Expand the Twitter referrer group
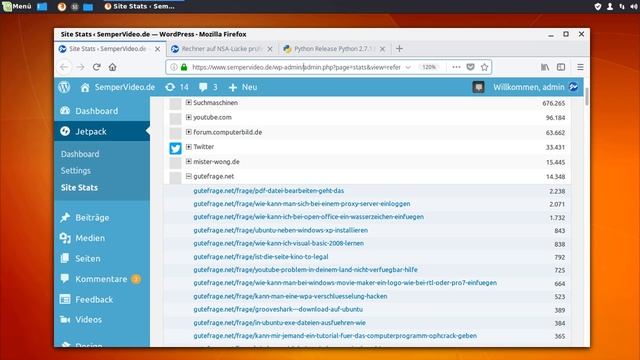 [189, 147]
